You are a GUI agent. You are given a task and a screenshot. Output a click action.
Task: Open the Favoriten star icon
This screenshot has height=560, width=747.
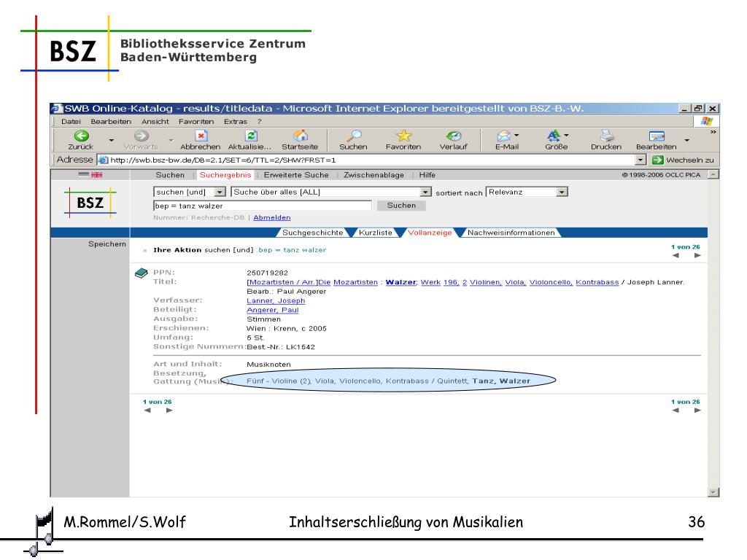(404, 136)
